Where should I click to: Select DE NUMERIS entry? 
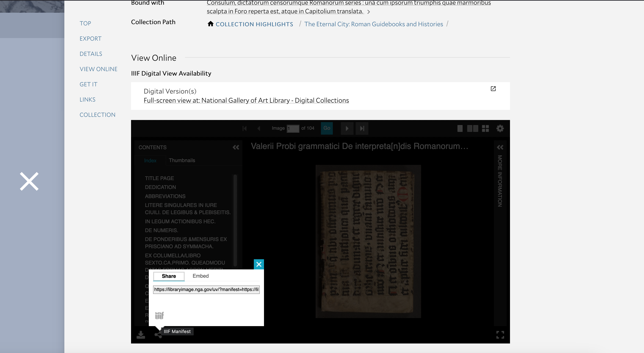161,230
